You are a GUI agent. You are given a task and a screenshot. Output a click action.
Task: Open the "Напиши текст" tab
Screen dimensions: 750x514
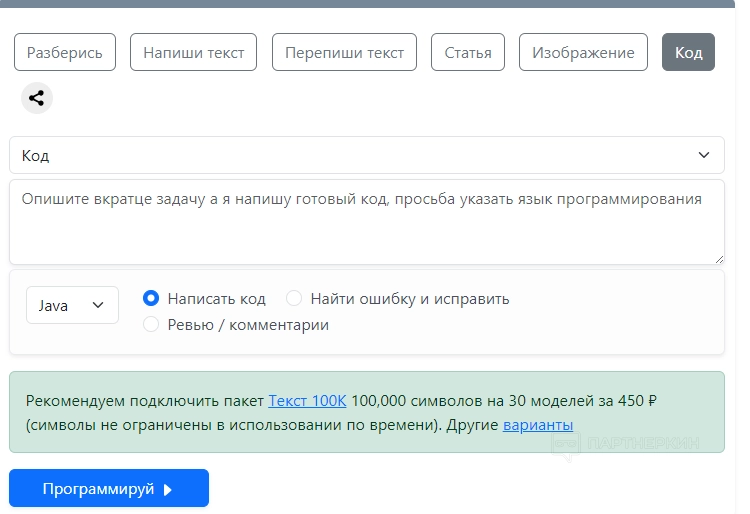[194, 52]
